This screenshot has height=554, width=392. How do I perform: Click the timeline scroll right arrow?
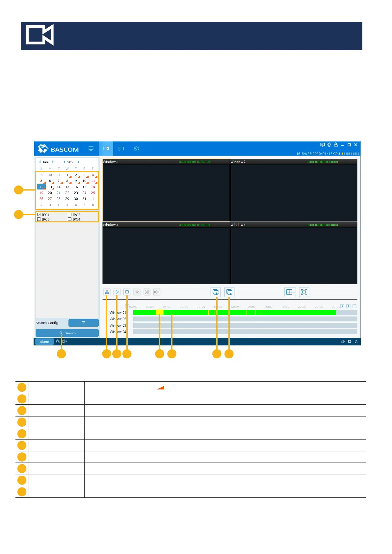[342, 306]
